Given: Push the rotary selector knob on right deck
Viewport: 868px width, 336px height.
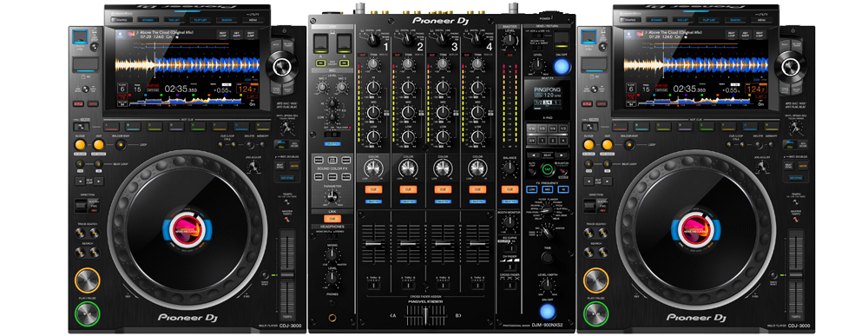Looking at the screenshot, I should [x=791, y=67].
